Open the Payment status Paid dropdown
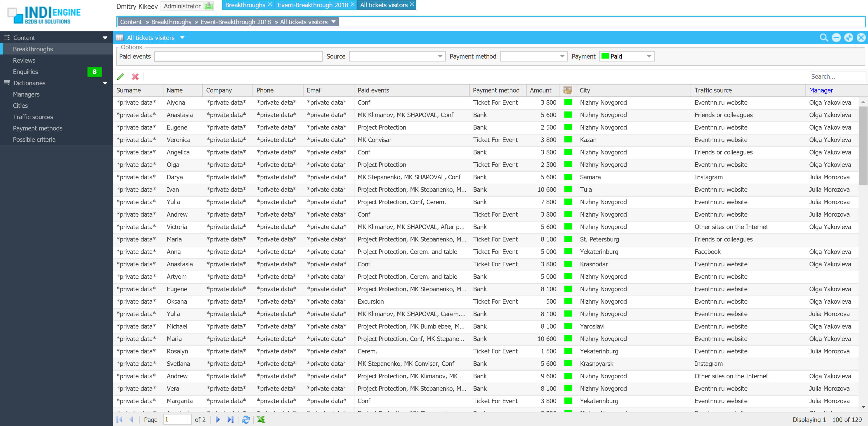868x426 pixels. click(x=649, y=56)
